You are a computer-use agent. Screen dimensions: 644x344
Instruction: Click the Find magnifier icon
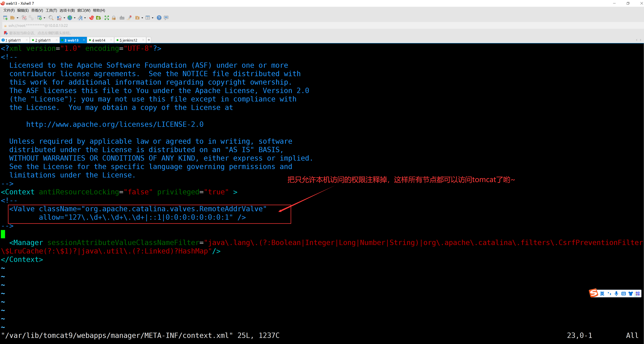click(51, 18)
